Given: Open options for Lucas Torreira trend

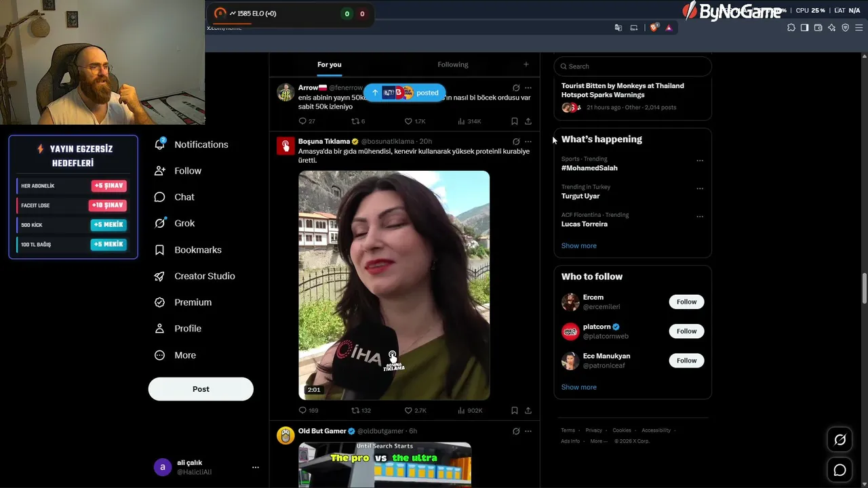Looking at the screenshot, I should (x=700, y=217).
